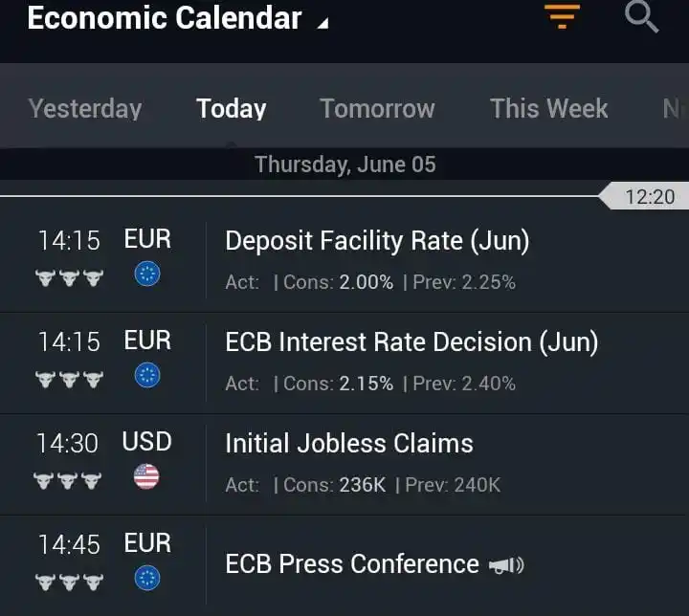This screenshot has width=689, height=616.
Task: Click the Thursday, June 05 date header
Action: [345, 165]
